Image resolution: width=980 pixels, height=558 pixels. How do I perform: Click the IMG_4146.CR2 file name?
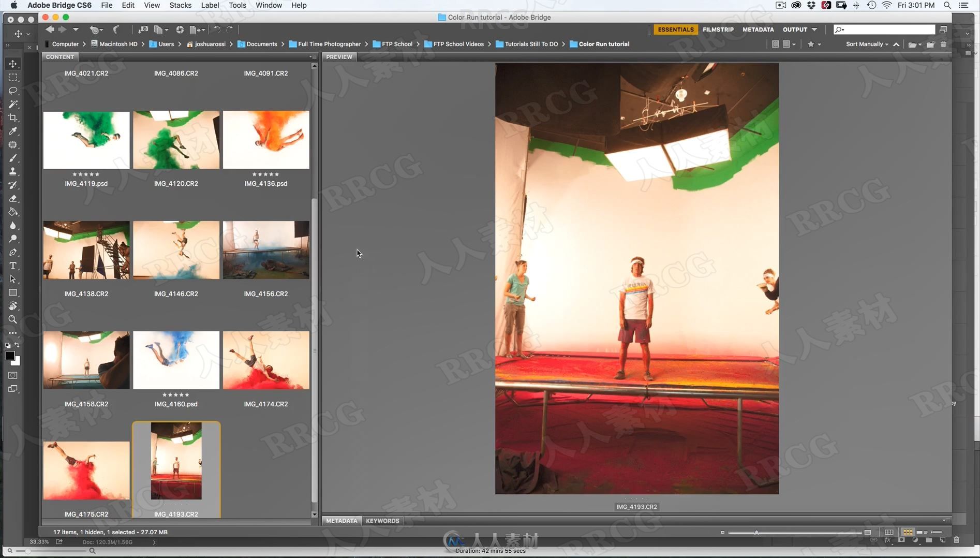point(176,293)
